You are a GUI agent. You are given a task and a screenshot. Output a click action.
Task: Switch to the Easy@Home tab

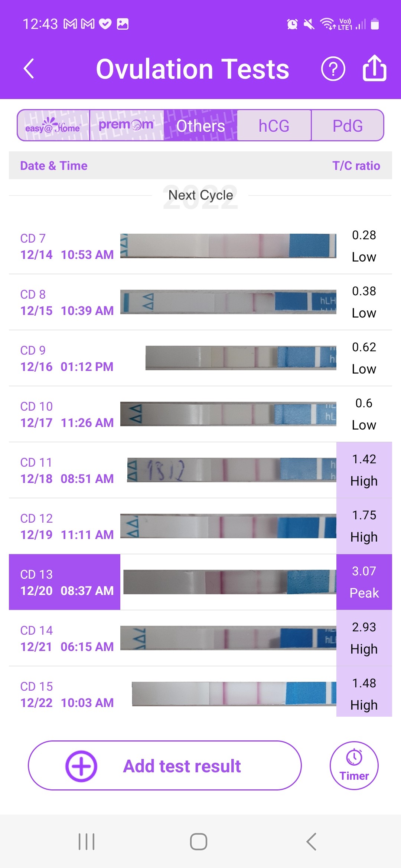(x=53, y=126)
